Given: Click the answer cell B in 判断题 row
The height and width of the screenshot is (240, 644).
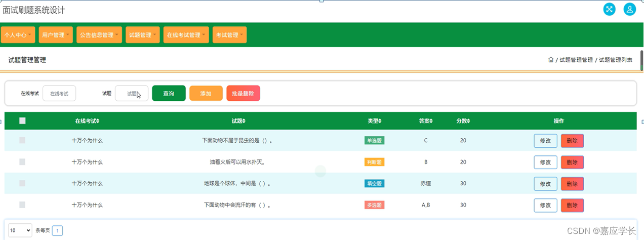Looking at the screenshot, I should [425, 162].
